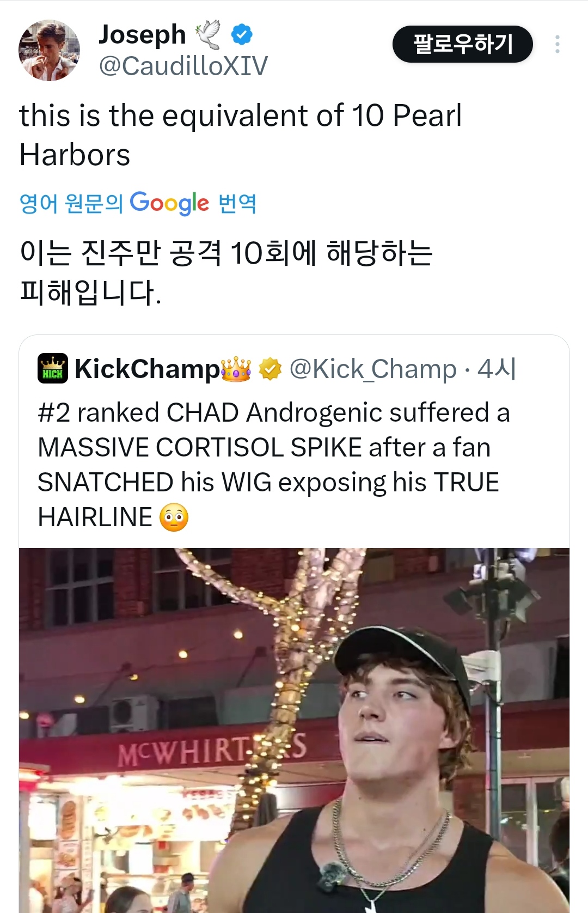Screen dimensions: 588x913
Task: Tap the KickChamp display name
Action: pos(147,369)
